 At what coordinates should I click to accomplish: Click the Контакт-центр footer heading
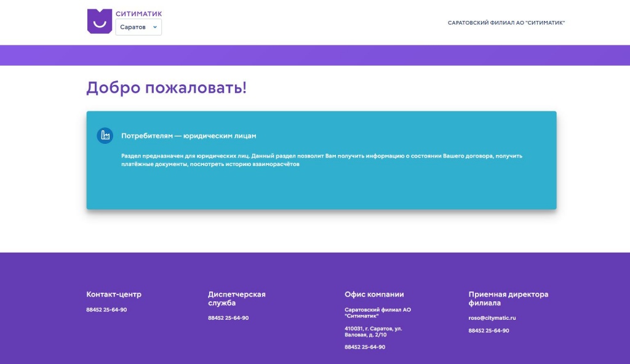[114, 295]
